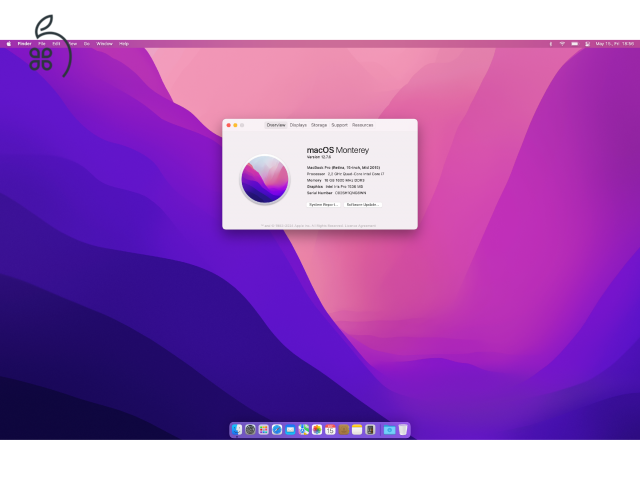Launch Safari from the Dock
This screenshot has height=480, width=640.
coord(277,429)
